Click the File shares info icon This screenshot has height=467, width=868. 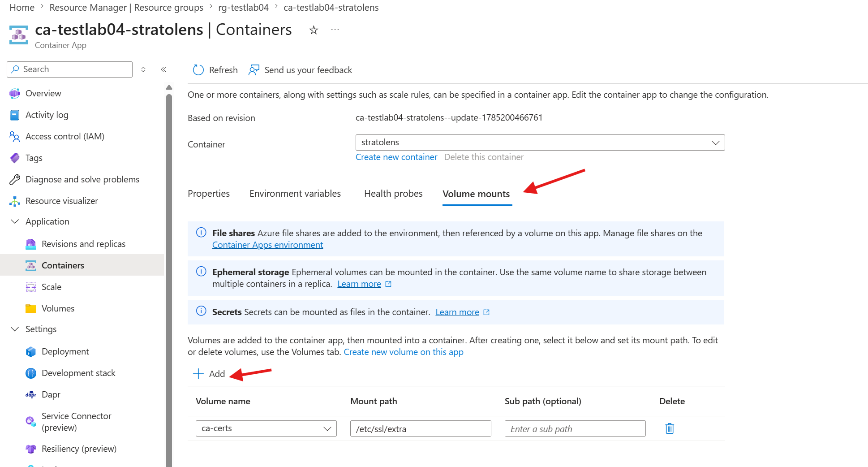(201, 232)
